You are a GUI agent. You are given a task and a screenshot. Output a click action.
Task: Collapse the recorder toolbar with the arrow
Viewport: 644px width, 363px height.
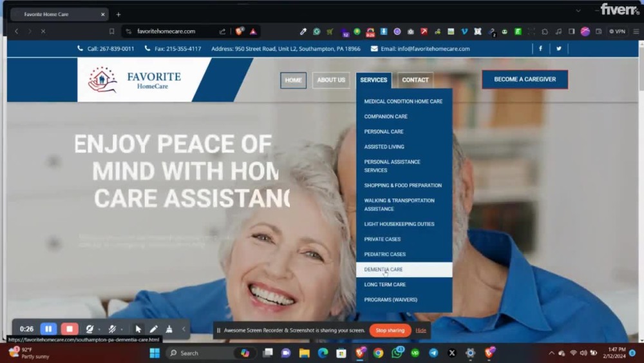click(184, 329)
